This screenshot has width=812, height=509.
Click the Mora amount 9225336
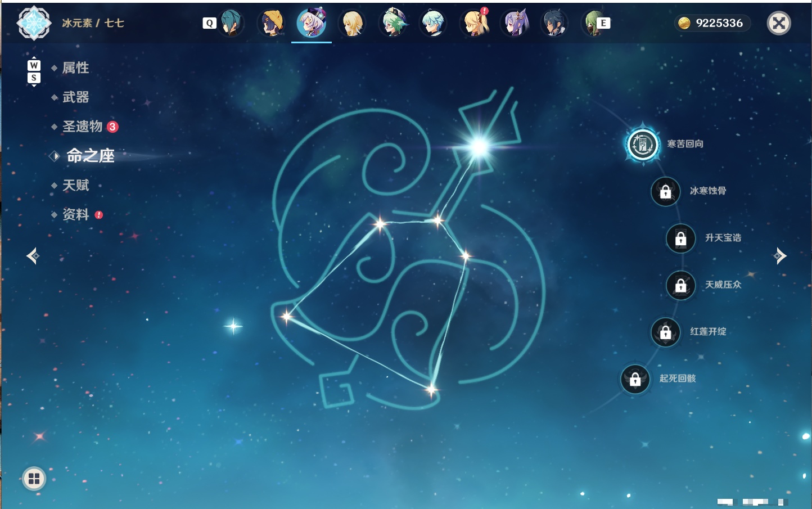[x=719, y=23]
